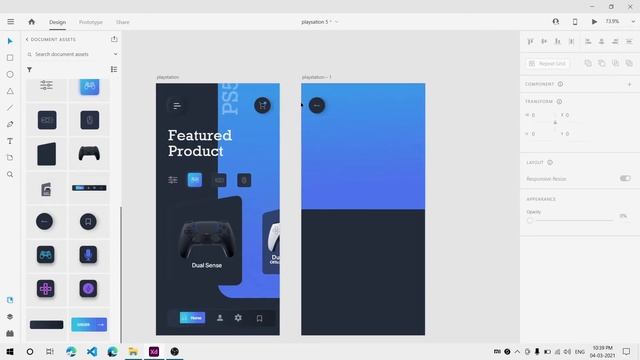This screenshot has height=360, width=640.
Task: Open the Plugins panel icon
Action: coord(10,333)
